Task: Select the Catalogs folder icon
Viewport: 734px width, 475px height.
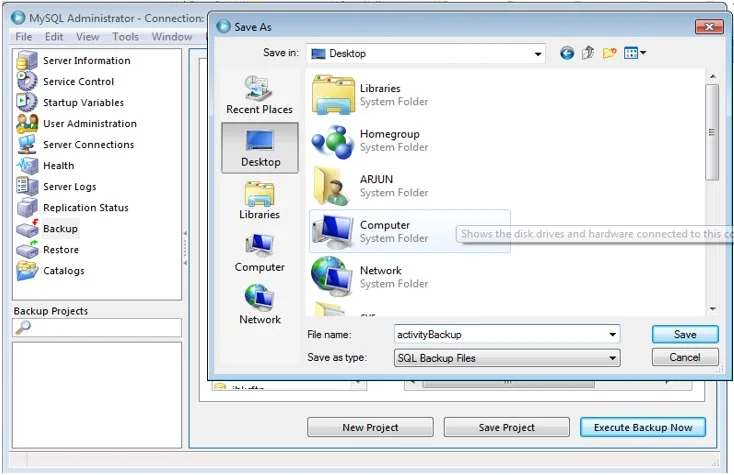Action: tap(27, 270)
